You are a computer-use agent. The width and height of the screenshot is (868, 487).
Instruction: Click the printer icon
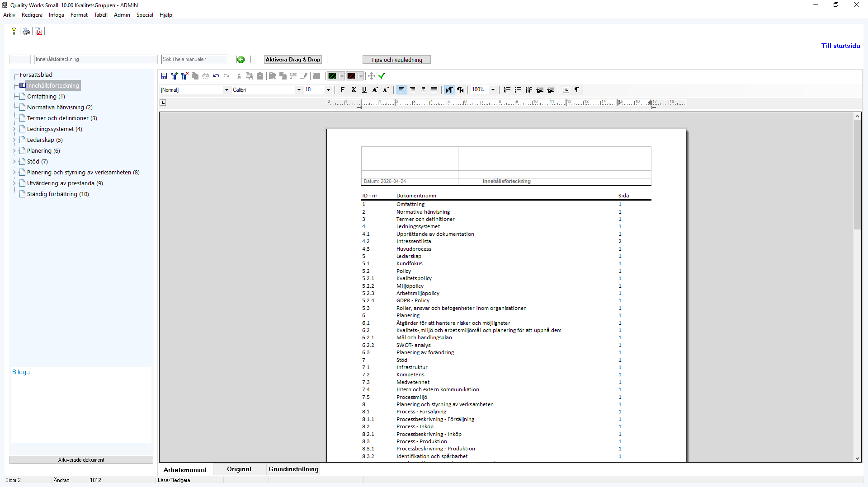coord(26,31)
